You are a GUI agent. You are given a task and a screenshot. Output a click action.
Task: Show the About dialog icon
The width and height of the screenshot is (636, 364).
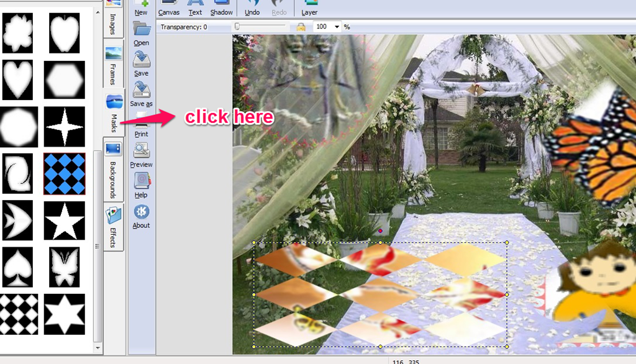coord(141,216)
